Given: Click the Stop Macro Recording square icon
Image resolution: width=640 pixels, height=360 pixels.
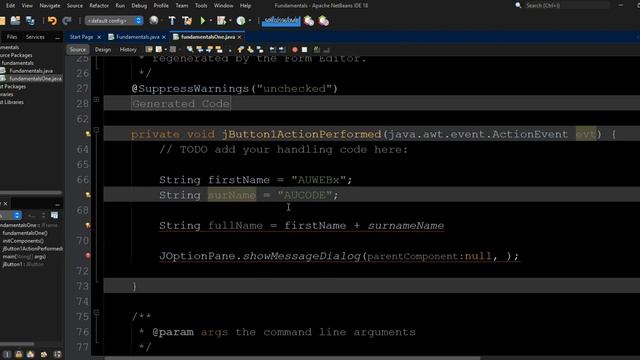Looking at the screenshot, I should 304,50.
